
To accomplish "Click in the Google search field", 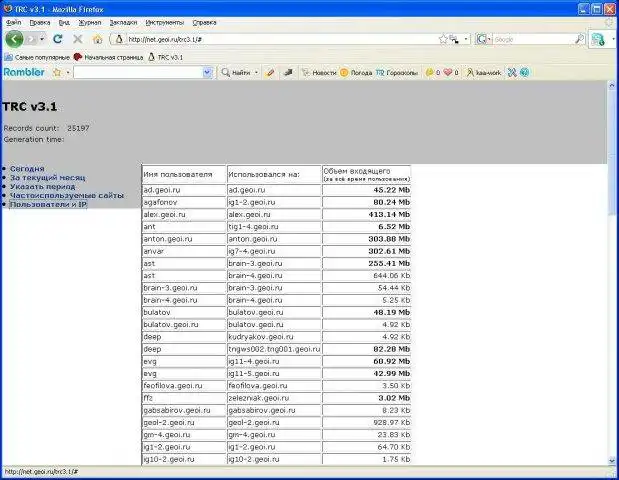I will coord(533,39).
